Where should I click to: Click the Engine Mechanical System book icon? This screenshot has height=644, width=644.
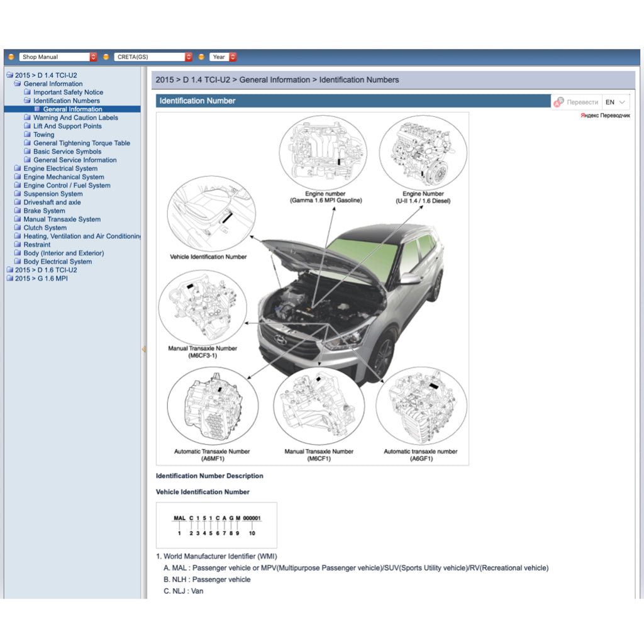click(x=18, y=177)
